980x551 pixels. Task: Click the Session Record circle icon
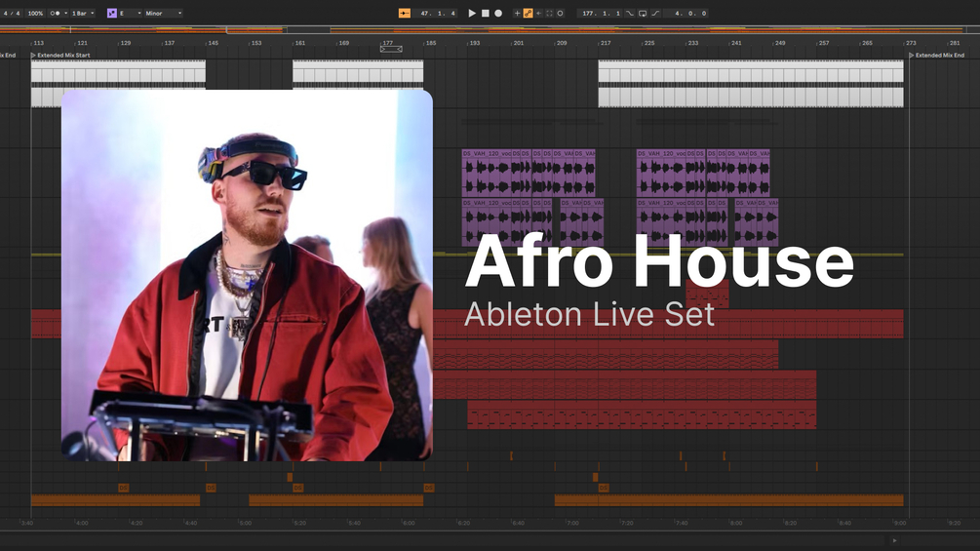click(x=560, y=13)
